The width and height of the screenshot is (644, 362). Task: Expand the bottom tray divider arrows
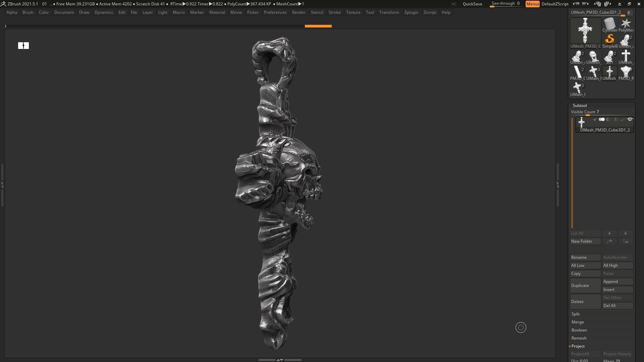[280, 360]
